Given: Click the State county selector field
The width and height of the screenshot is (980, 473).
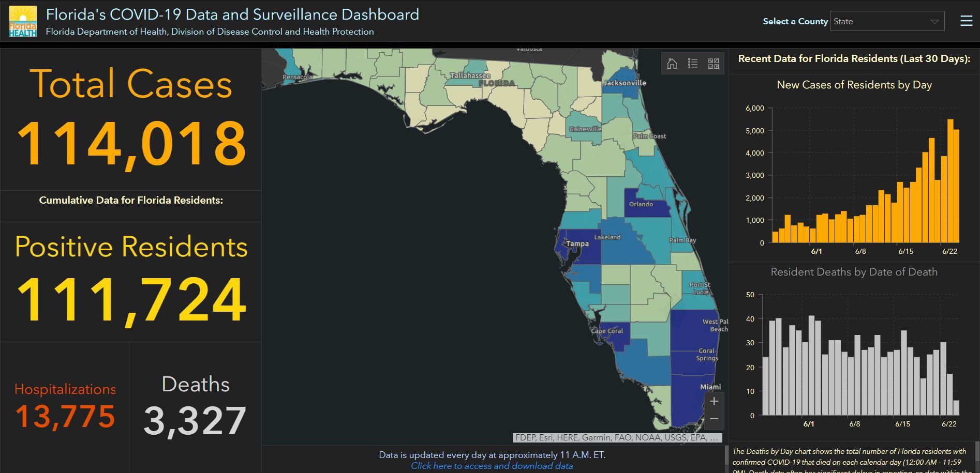Looking at the screenshot, I should pyautogui.click(x=880, y=22).
